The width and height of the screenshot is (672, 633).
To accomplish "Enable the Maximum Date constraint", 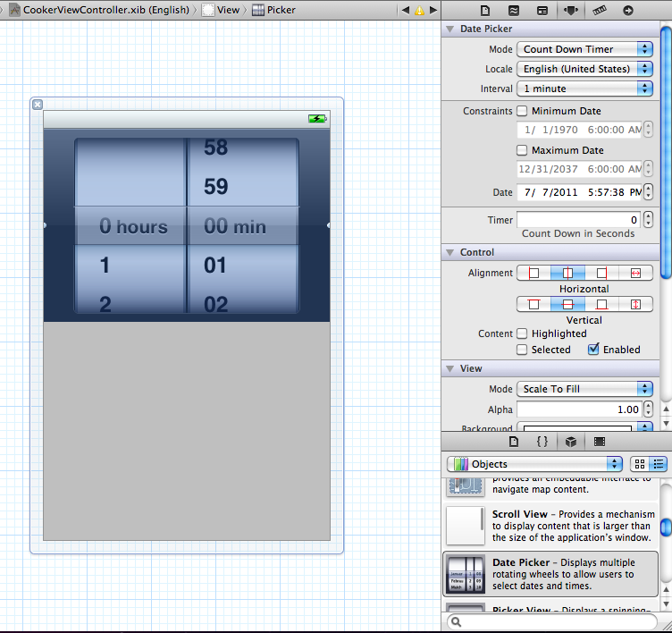I will point(522,150).
